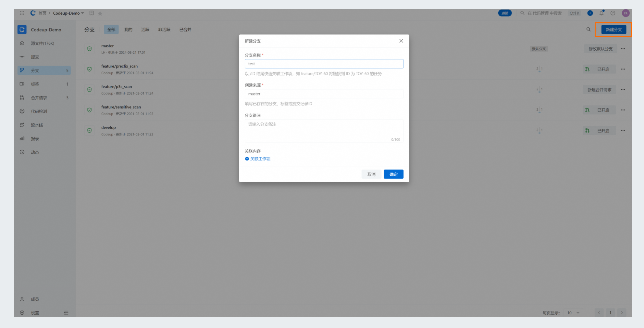Screen dimensions: 644x328
Task: Open the page size dropdown showing 10
Action: [573, 313]
